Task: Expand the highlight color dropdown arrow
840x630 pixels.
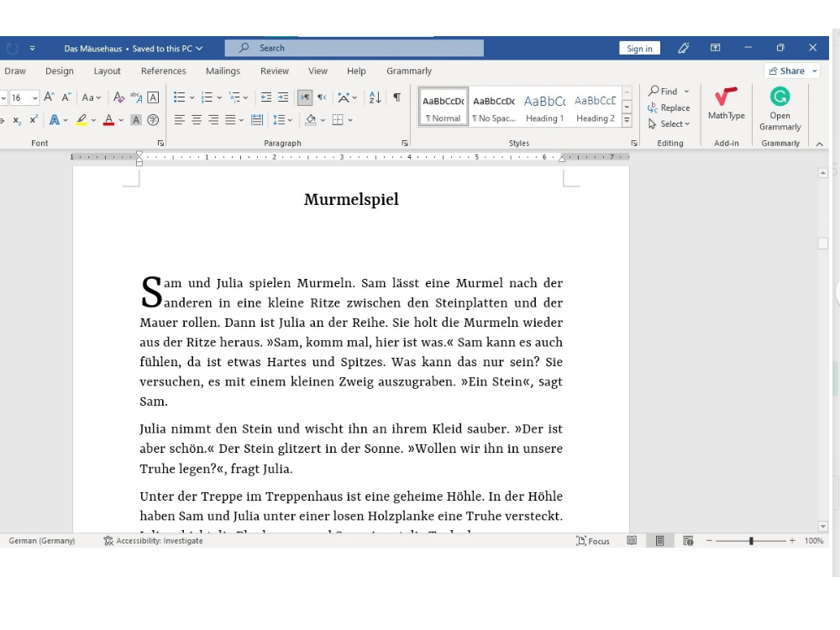Action: point(93,120)
